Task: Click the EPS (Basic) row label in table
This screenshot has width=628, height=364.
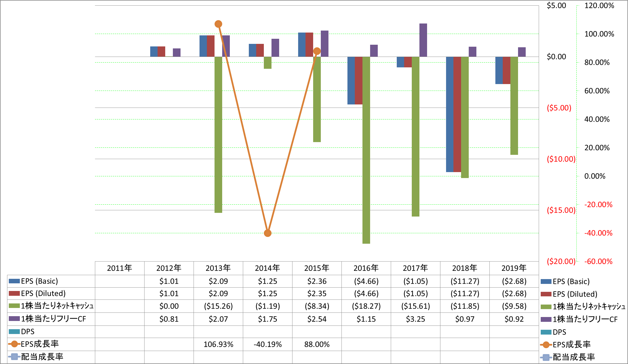Action: point(39,281)
